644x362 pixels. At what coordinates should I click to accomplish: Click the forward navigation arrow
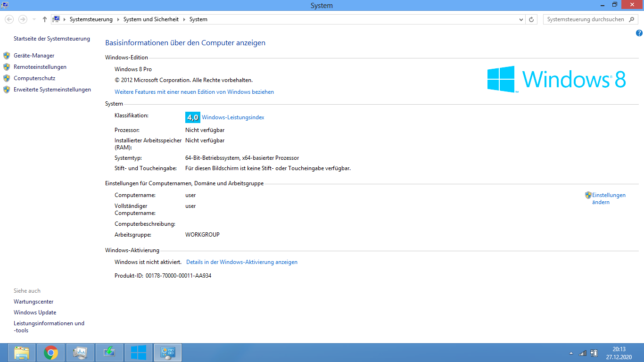click(x=23, y=19)
